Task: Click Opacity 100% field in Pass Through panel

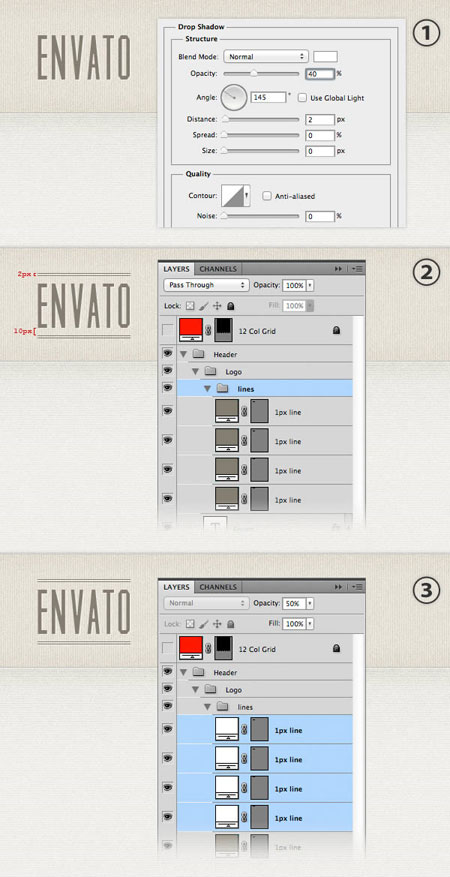Action: [293, 285]
